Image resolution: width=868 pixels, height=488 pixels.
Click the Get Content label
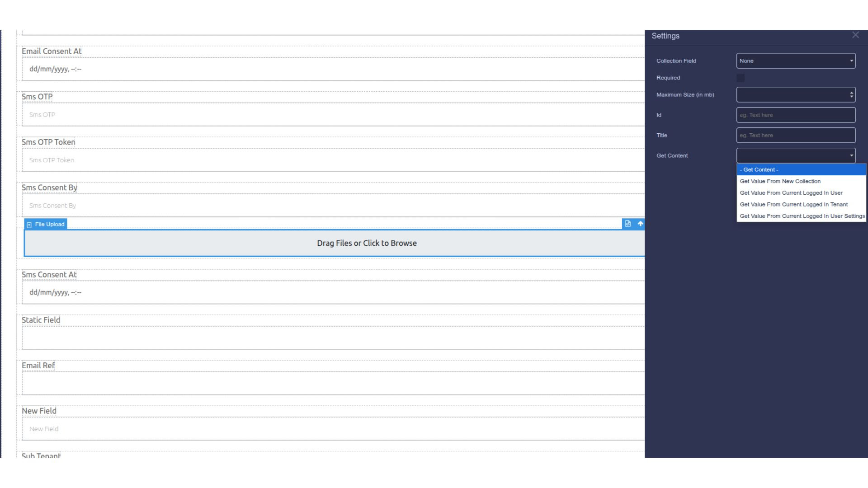pos(672,155)
